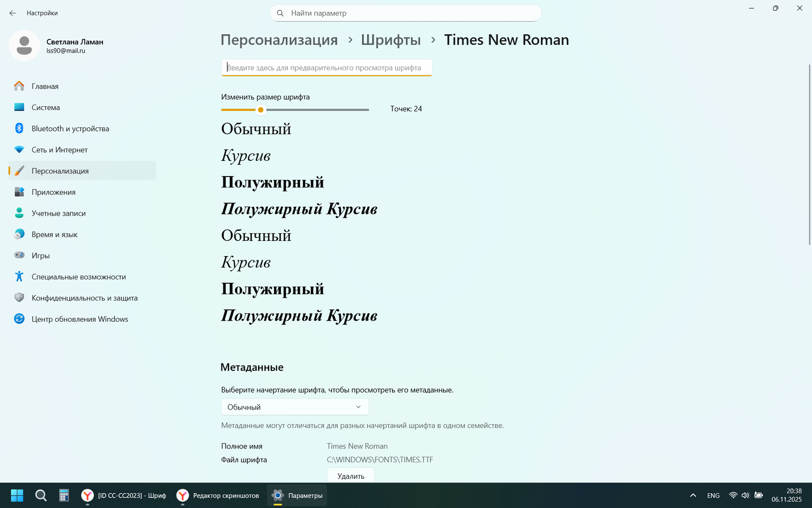812x508 pixels.
Task: Click the Конфиденциальность shield icon
Action: [x=19, y=297]
